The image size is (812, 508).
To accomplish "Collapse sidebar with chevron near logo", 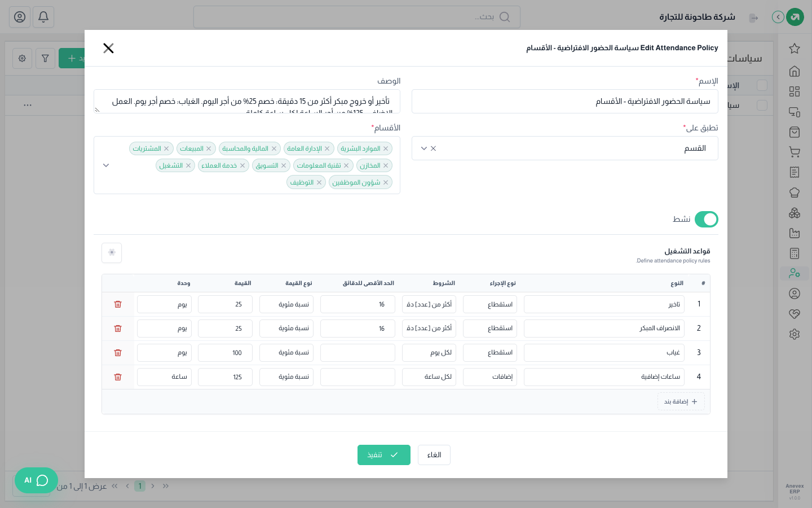I will click(778, 17).
